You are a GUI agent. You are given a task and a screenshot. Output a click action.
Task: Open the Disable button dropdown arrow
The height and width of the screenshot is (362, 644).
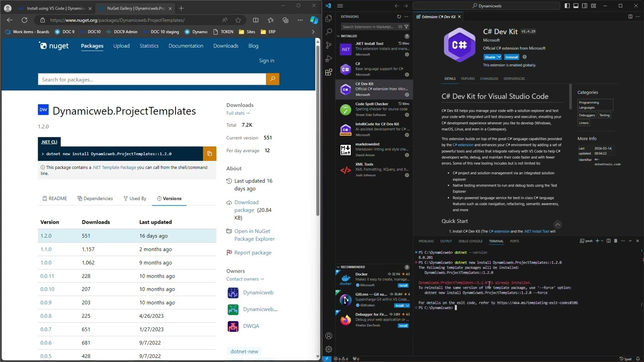(x=499, y=57)
